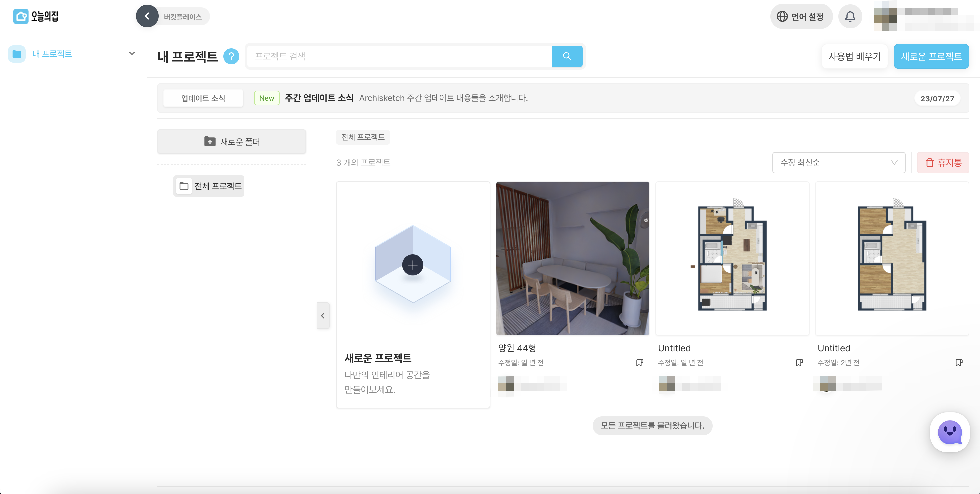
Task: Click the 오늘의집 logo
Action: click(36, 16)
